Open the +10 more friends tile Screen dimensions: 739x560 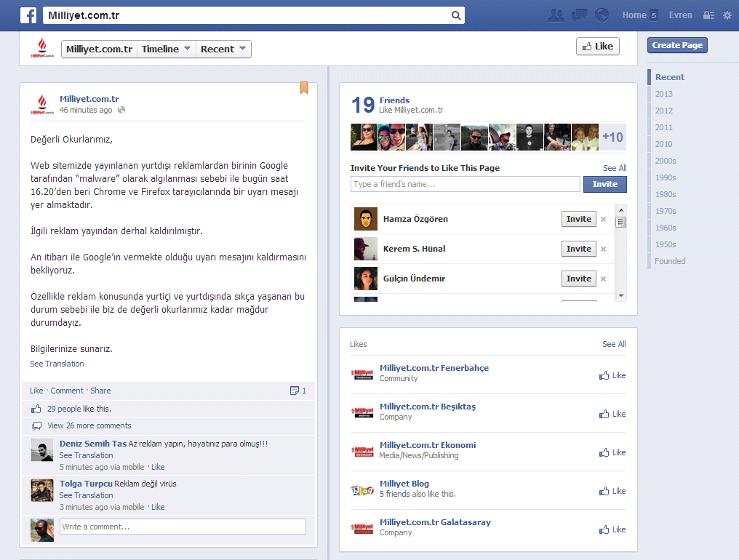tap(612, 137)
